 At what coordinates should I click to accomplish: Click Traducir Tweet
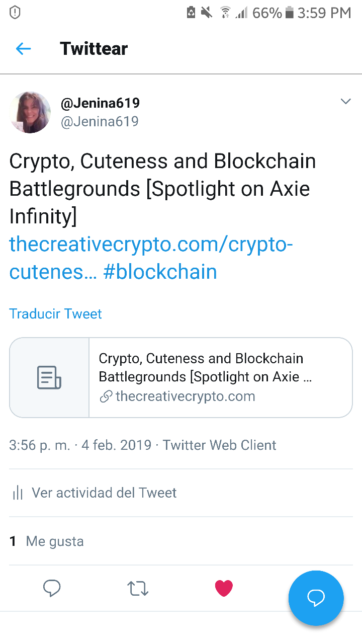(x=55, y=314)
